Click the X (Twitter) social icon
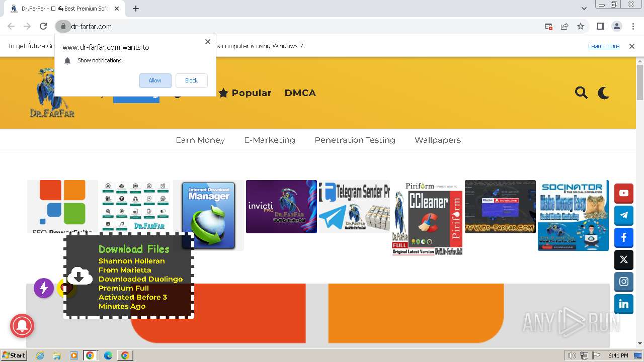This screenshot has width=644, height=362. coord(624,259)
